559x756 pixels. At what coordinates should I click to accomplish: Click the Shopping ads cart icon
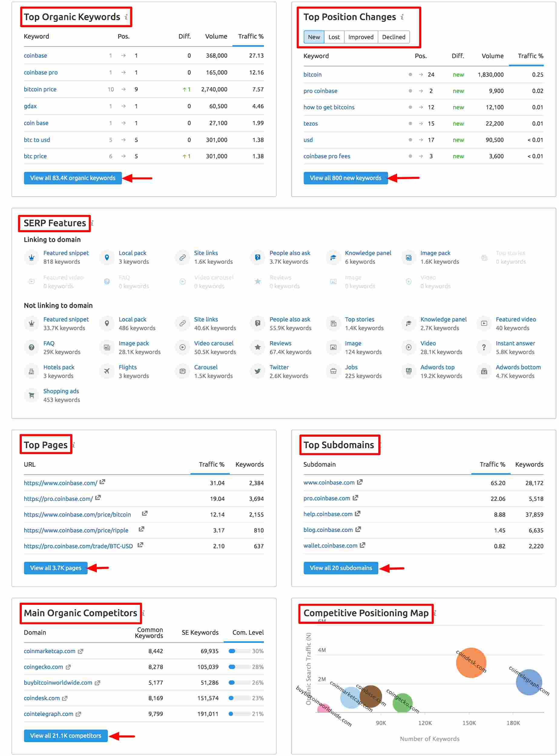click(x=31, y=396)
